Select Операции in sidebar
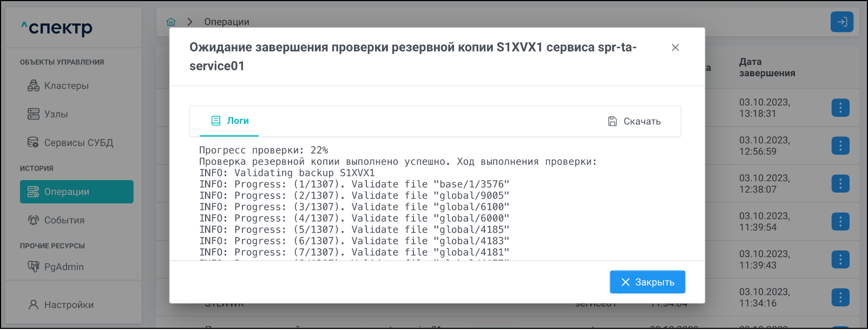This screenshot has height=330, width=868. pos(76,192)
